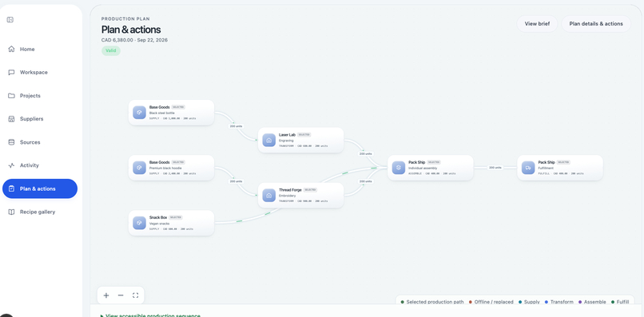644x317 pixels.
Task: Click the Assemble legend entry
Action: point(592,302)
